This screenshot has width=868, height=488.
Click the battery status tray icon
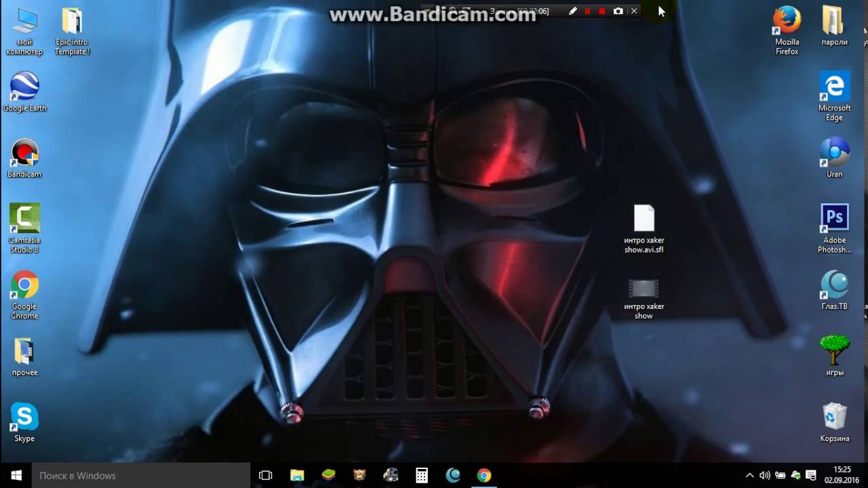[x=781, y=475]
